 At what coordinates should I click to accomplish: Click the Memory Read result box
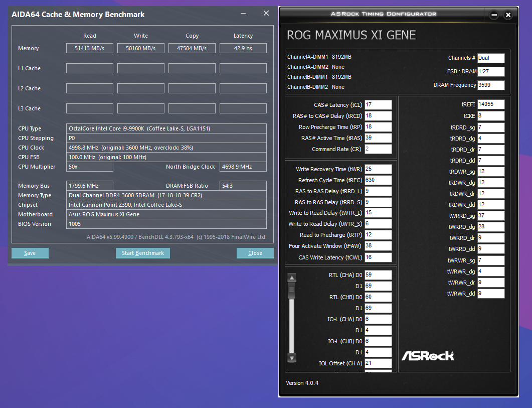point(90,48)
